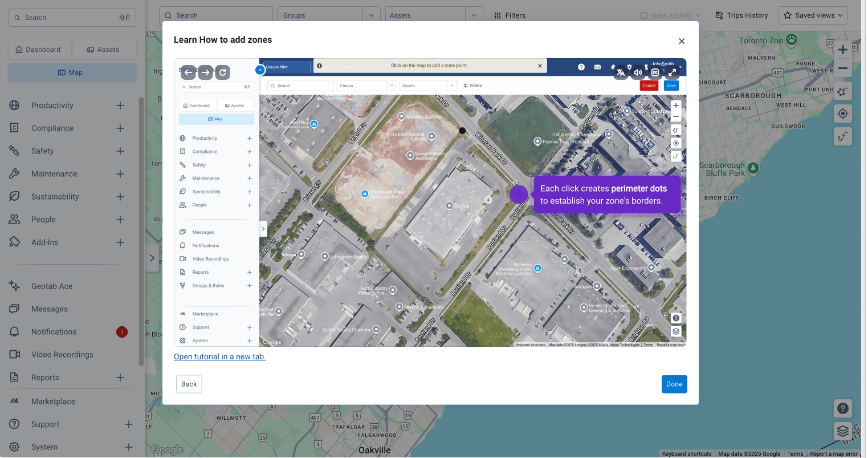Mute the tutorial video audio
Image resolution: width=868 pixels, height=458 pixels.
(x=638, y=72)
